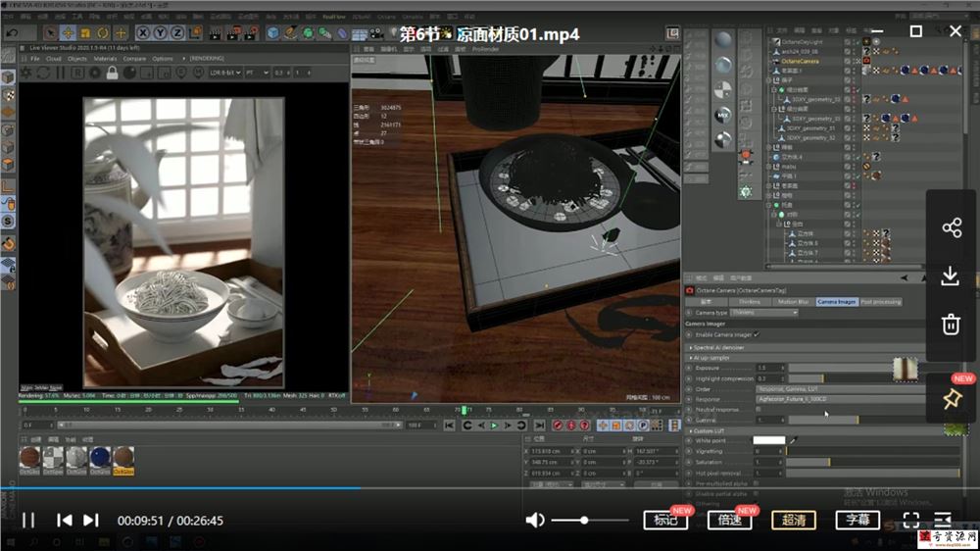Open Materials menu in Live Viewer
The height and width of the screenshot is (551, 980).
tap(105, 59)
